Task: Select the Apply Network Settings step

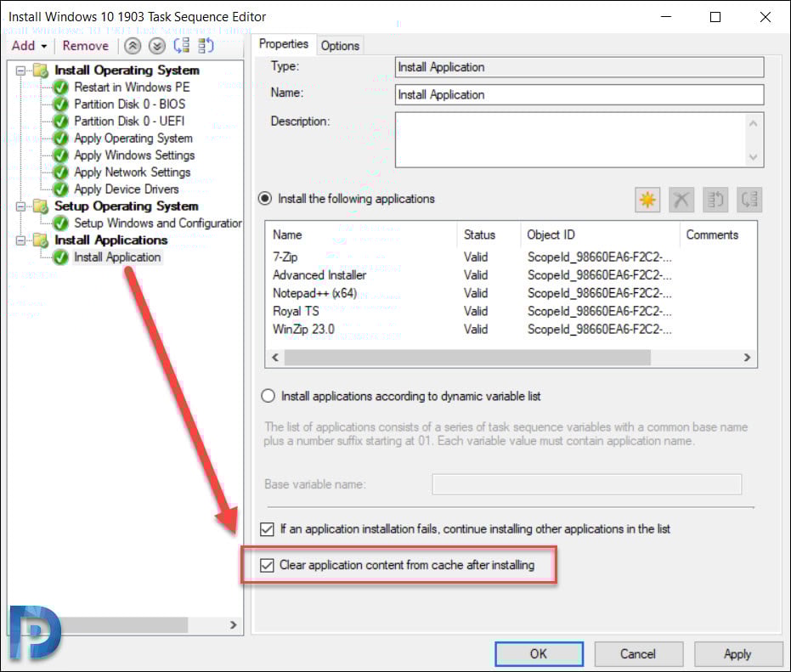Action: tap(133, 172)
